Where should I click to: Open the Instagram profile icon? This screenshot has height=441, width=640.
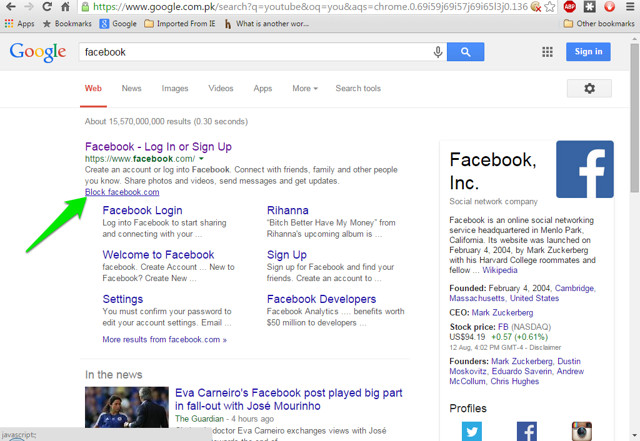582,431
